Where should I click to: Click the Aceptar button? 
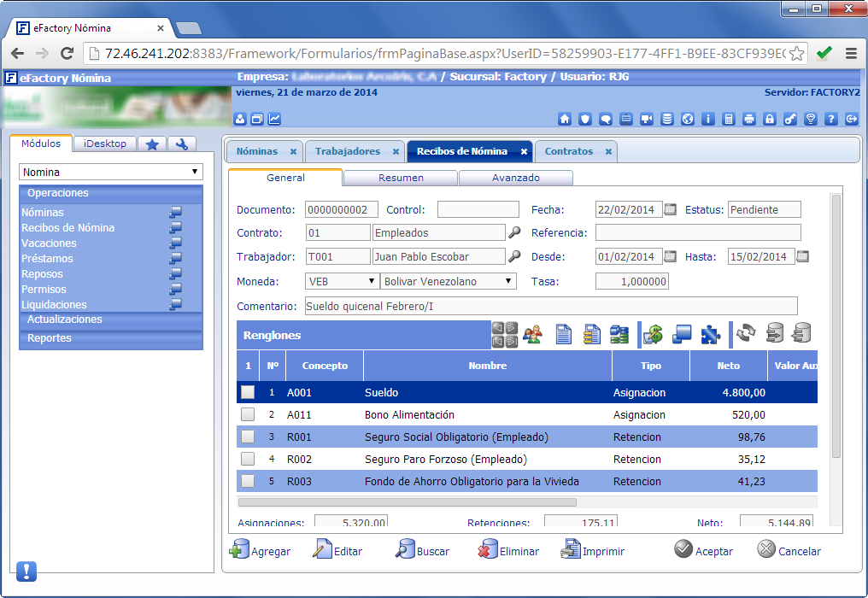point(704,550)
